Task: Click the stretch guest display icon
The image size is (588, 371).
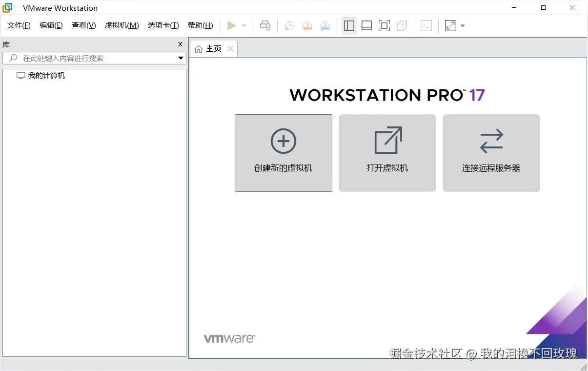Action: pos(450,26)
